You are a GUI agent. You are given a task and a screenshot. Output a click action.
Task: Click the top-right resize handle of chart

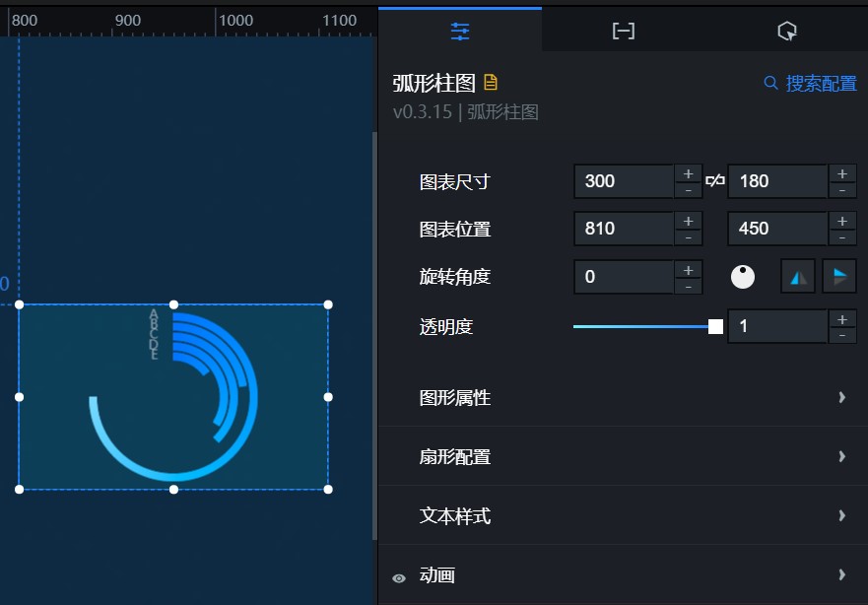pyautogui.click(x=328, y=304)
